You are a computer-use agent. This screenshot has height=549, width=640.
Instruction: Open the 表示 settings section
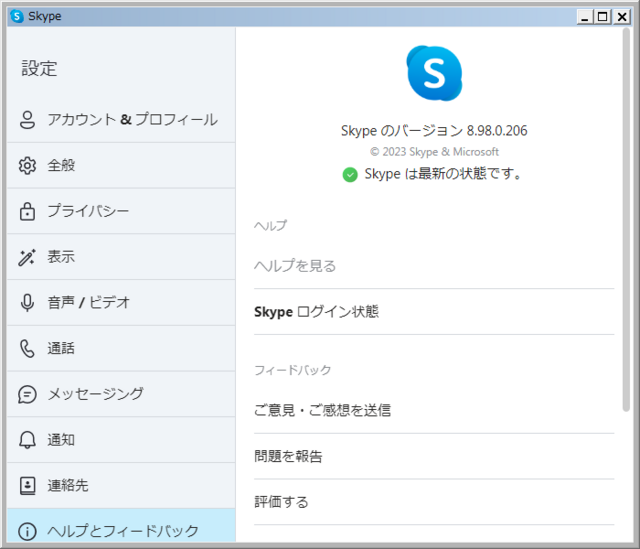[x=121, y=257]
